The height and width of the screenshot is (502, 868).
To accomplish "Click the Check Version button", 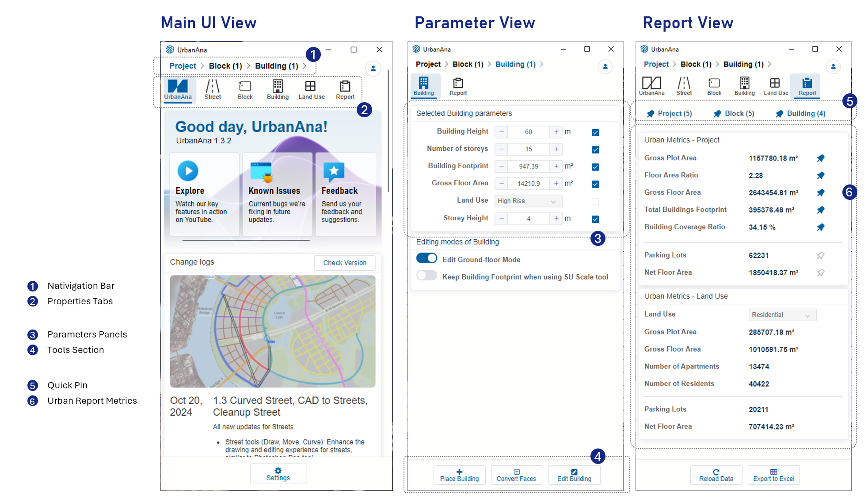I will click(x=345, y=263).
